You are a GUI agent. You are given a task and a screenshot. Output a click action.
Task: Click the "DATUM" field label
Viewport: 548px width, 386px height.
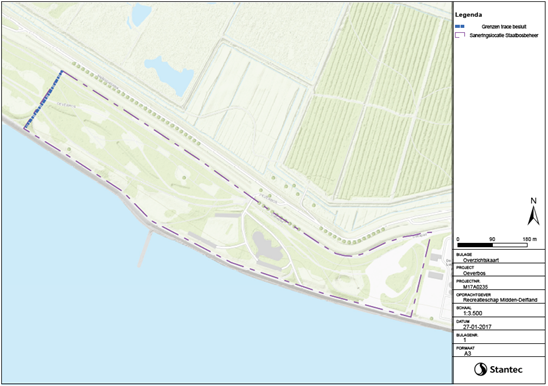(x=462, y=321)
